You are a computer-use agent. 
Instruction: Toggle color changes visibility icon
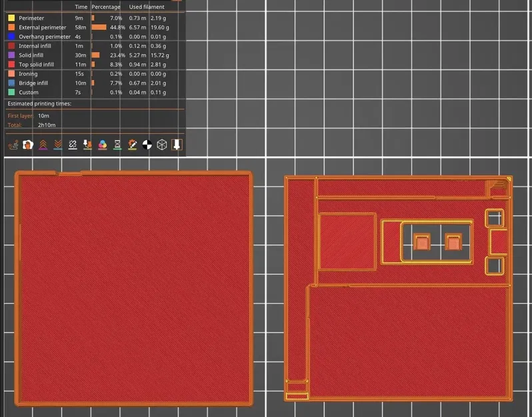click(x=103, y=145)
